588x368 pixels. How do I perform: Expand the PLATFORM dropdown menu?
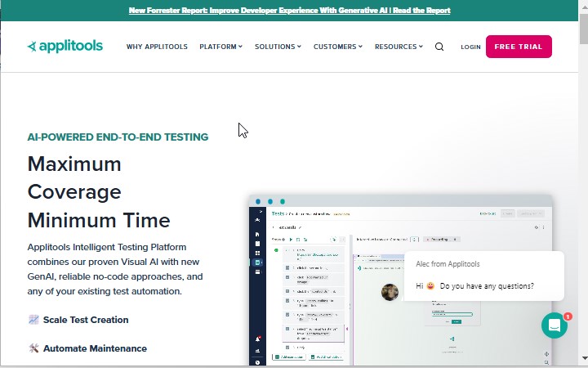[220, 47]
